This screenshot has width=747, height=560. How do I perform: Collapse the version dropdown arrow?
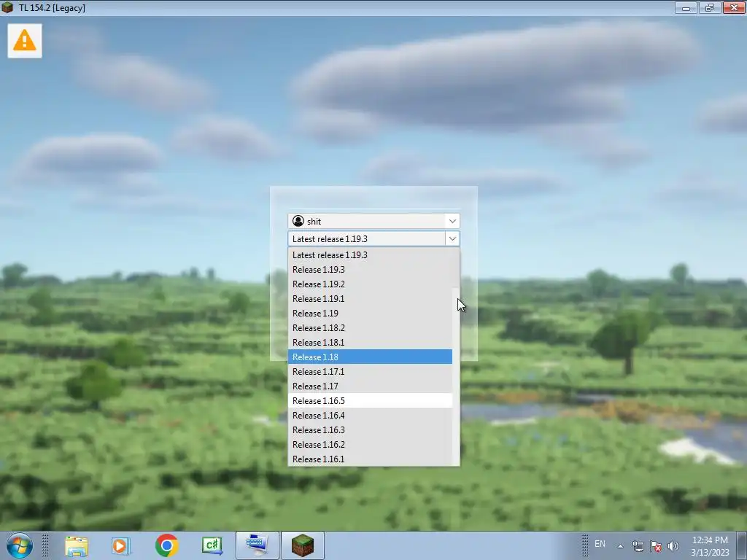tap(452, 238)
